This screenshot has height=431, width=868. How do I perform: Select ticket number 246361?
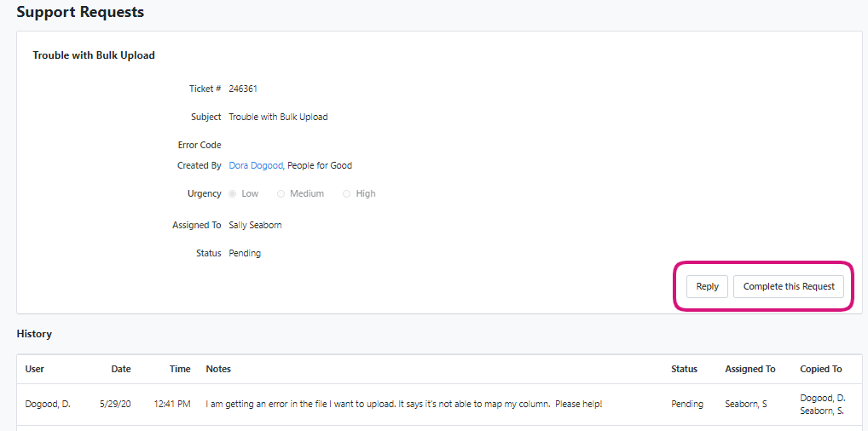point(243,89)
